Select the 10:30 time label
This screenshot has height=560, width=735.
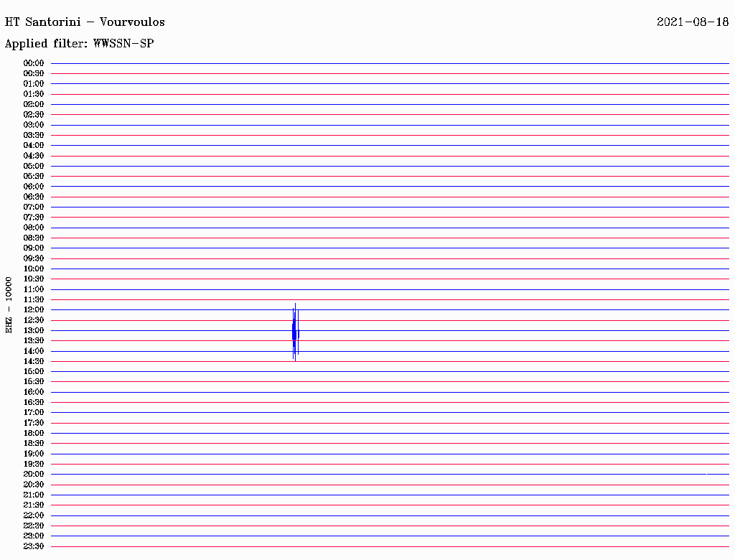click(x=34, y=279)
